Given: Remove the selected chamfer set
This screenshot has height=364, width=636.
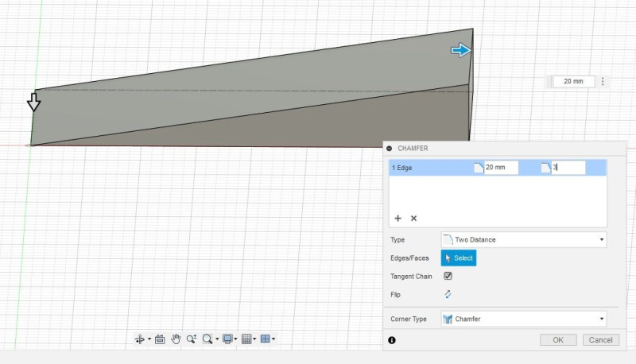Looking at the screenshot, I should (413, 219).
